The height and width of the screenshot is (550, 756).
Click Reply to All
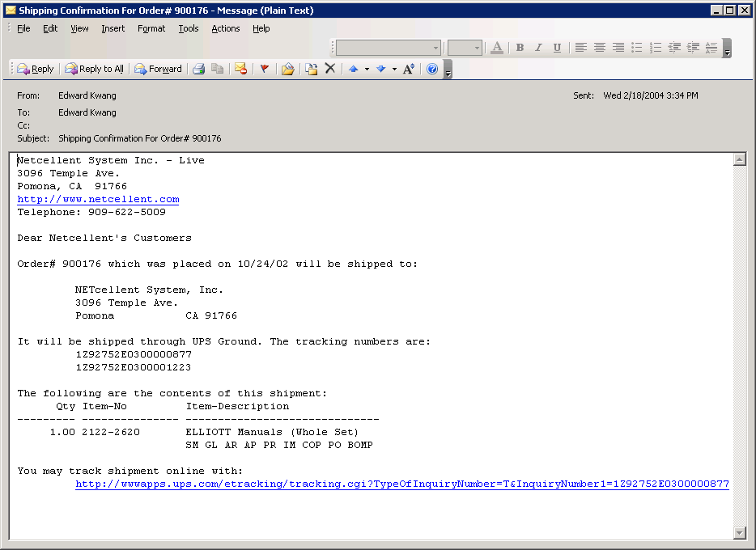[95, 69]
